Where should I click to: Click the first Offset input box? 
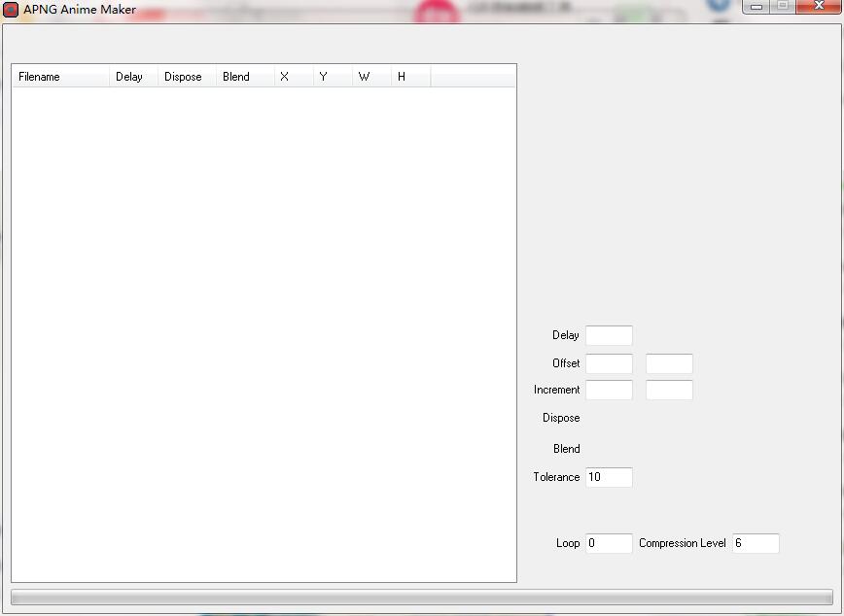click(609, 363)
